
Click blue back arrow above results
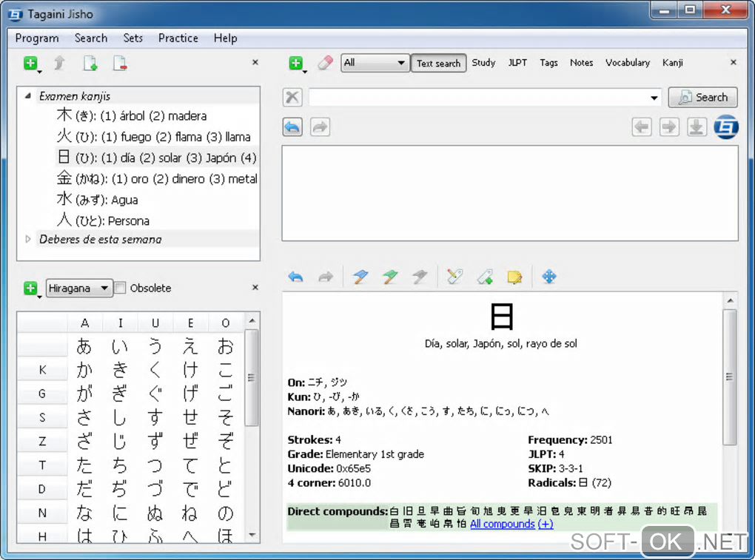293,127
